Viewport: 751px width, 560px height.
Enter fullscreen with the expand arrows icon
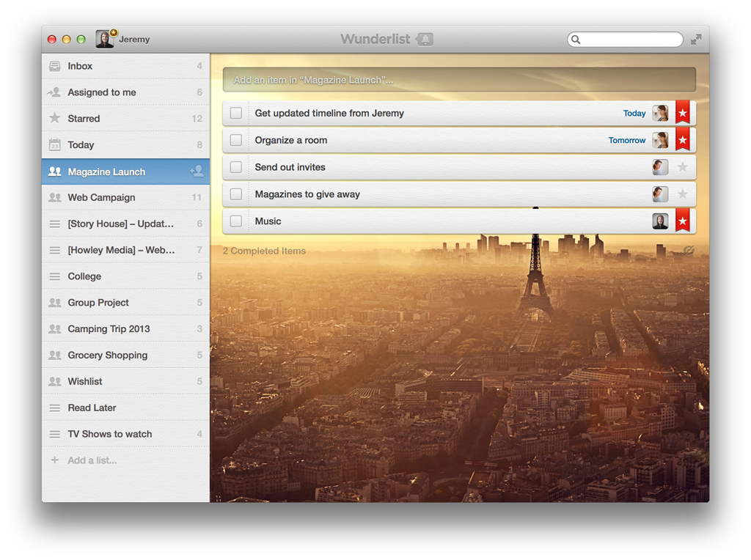coord(695,40)
